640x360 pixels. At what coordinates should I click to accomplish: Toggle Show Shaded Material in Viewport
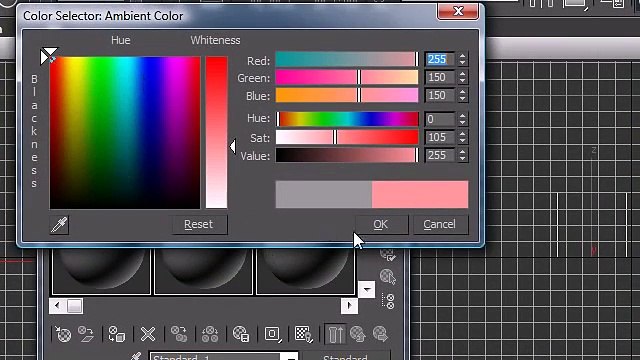point(303,334)
